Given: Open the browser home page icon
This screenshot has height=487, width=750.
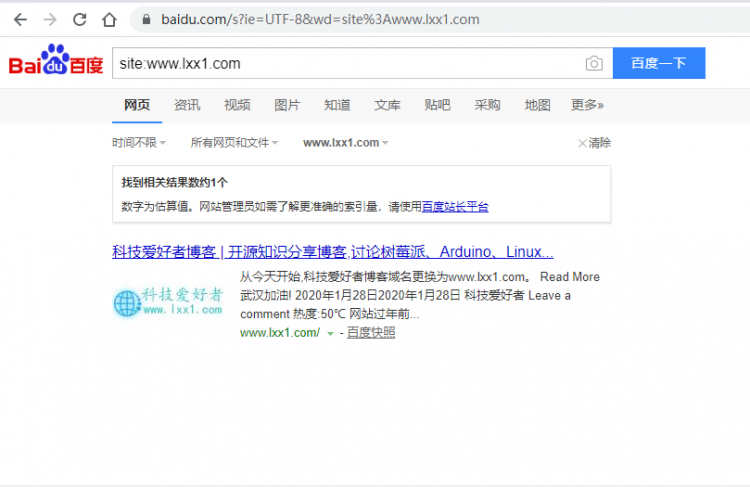Looking at the screenshot, I should point(110,20).
